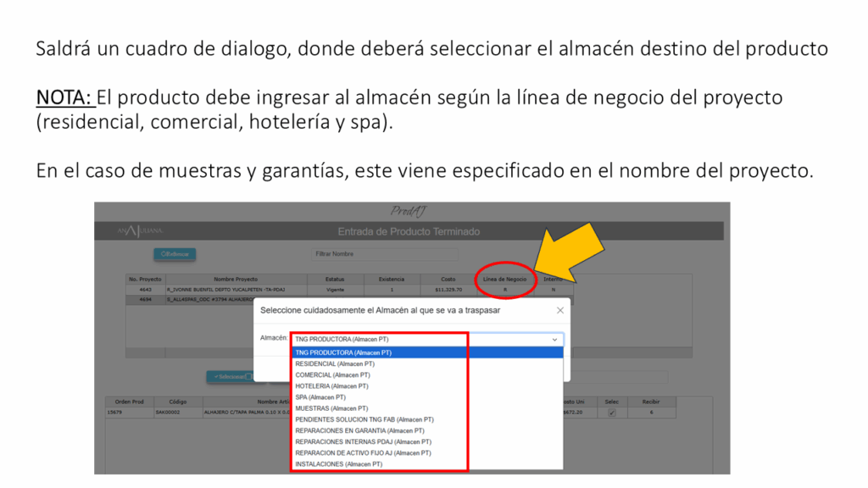Select REPARACIONES INTERNAS PDAJ option
The width and height of the screenshot is (868, 488).
363,441
